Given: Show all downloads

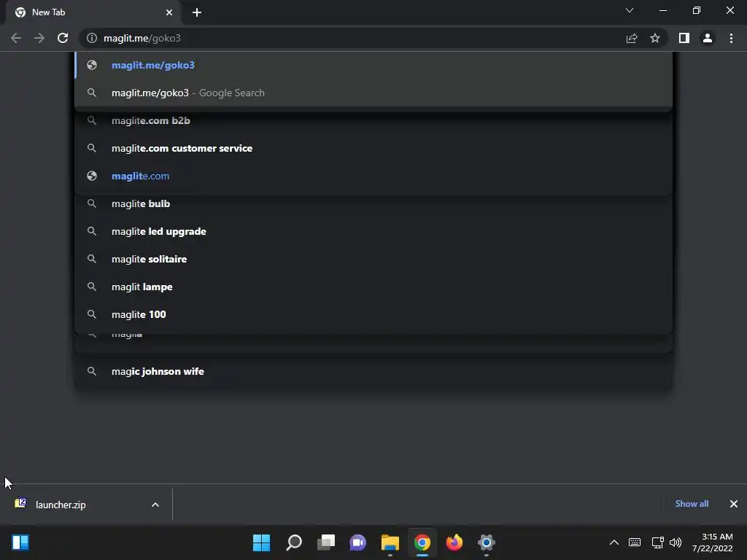Looking at the screenshot, I should [x=692, y=504].
